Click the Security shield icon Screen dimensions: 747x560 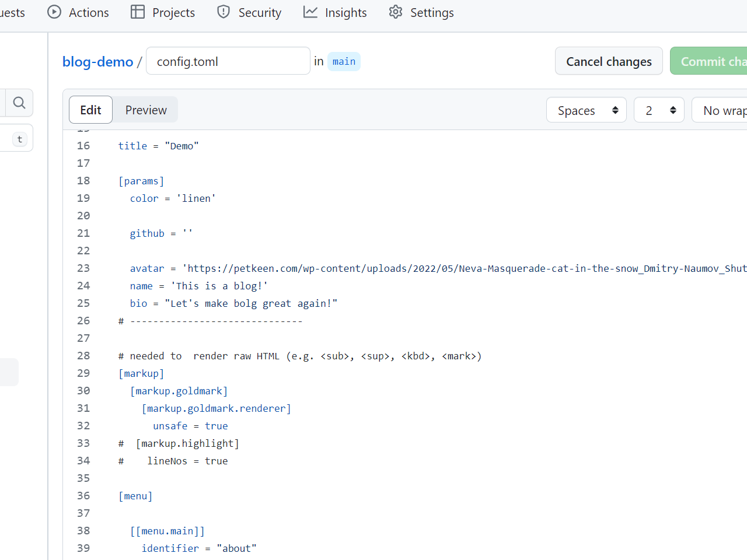click(224, 12)
